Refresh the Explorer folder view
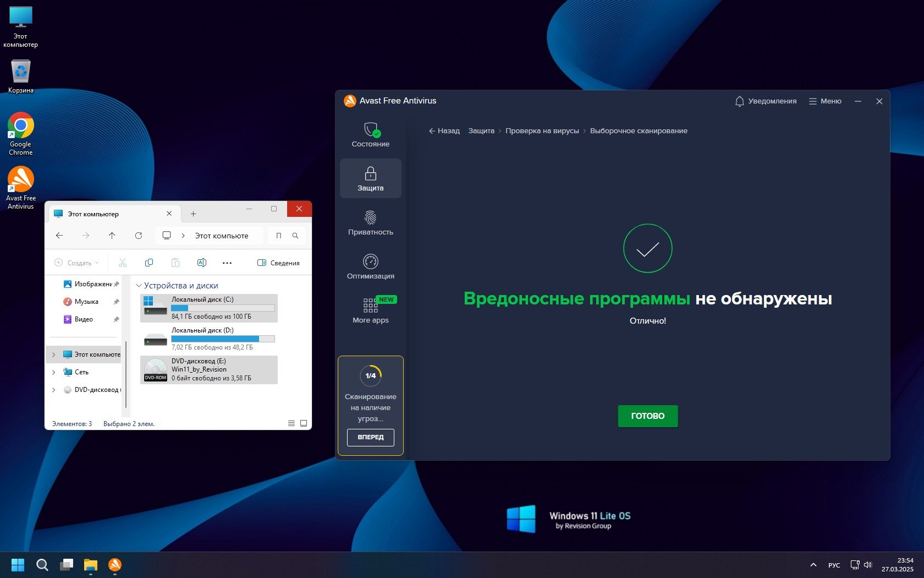The height and width of the screenshot is (578, 924). tap(139, 236)
